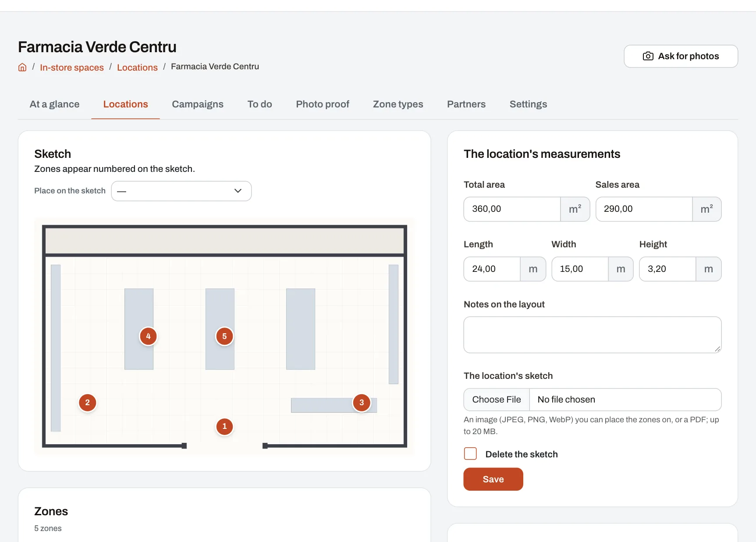Go to the Campaigns tab
756x542 pixels.
click(x=198, y=104)
